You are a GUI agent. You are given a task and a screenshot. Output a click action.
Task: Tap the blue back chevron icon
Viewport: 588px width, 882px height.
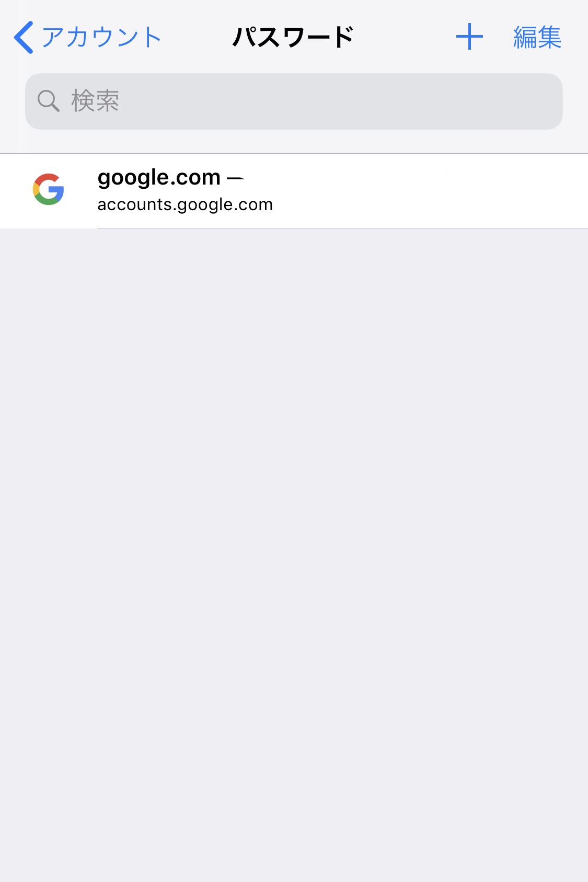pos(24,37)
